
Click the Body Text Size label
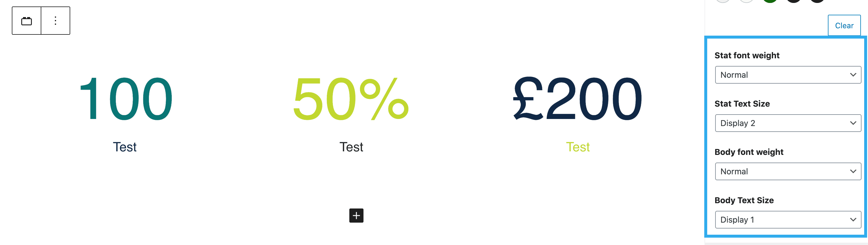pyautogui.click(x=744, y=200)
